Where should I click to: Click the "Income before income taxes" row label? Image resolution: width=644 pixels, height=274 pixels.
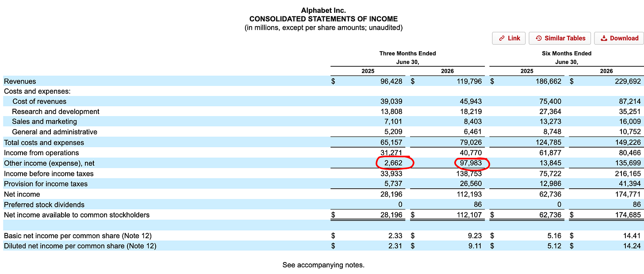tap(49, 174)
